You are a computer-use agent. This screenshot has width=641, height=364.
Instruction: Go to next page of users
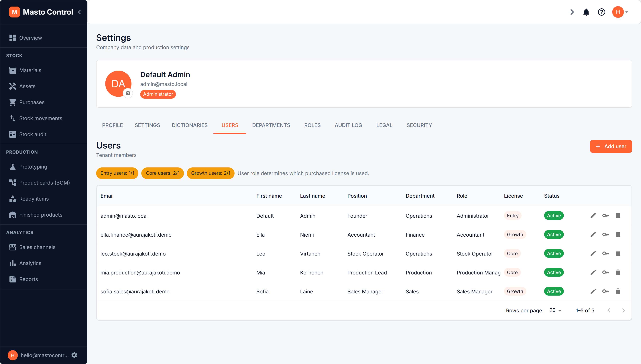[624, 310]
